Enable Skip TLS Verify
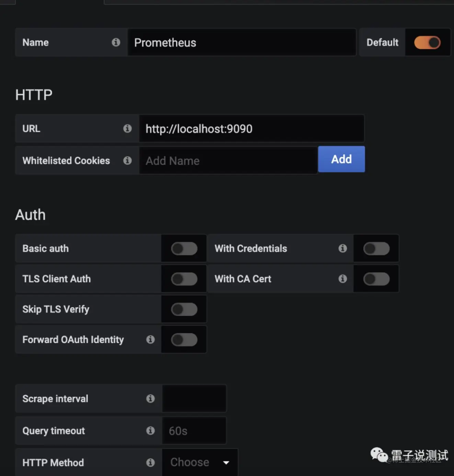454x476 pixels. tap(184, 309)
